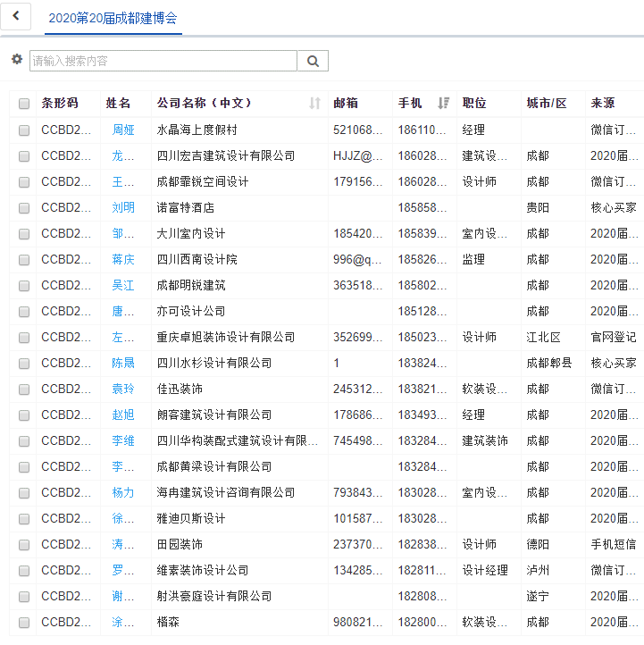Screen dimensions: 644x645
Task: Check the 亦可设计公司 row checkbox
Action: point(24,312)
